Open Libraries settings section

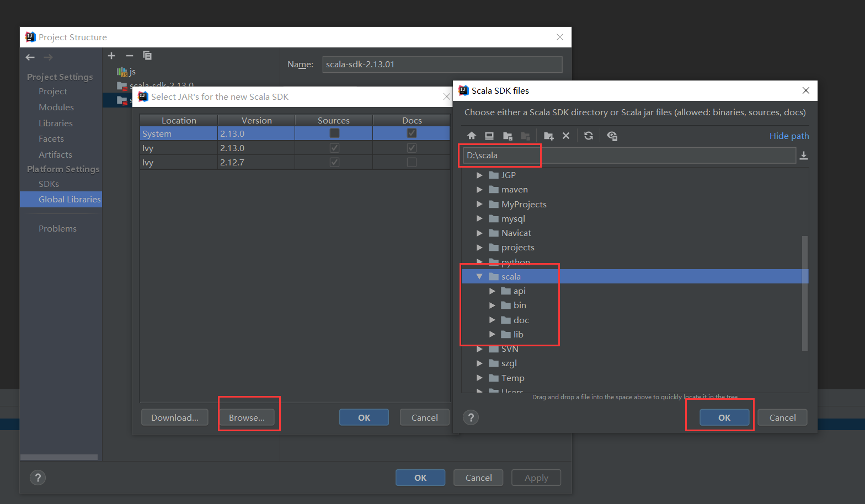[x=55, y=124]
